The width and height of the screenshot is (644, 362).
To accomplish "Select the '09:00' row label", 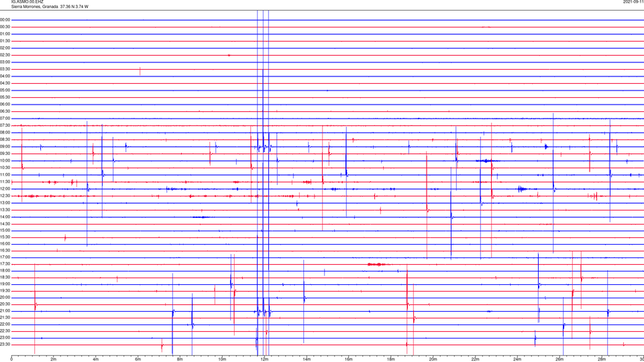I will (x=5, y=147).
